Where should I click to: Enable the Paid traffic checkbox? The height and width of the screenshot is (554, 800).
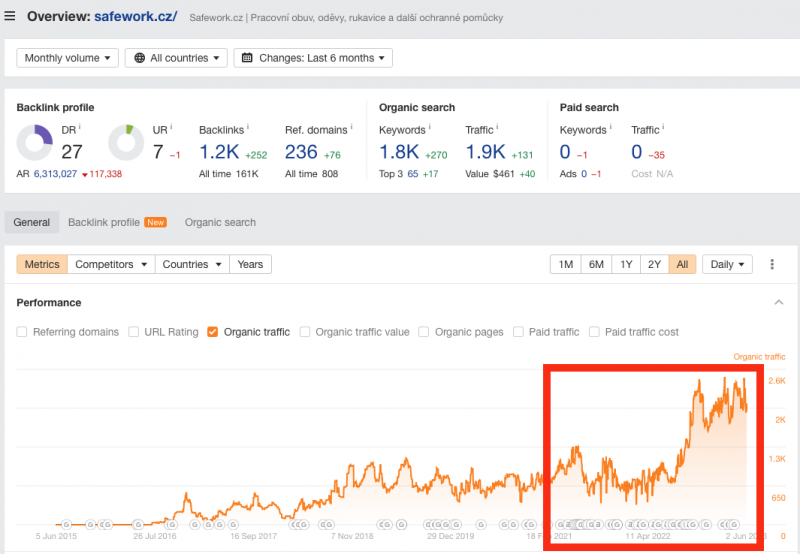coord(518,332)
